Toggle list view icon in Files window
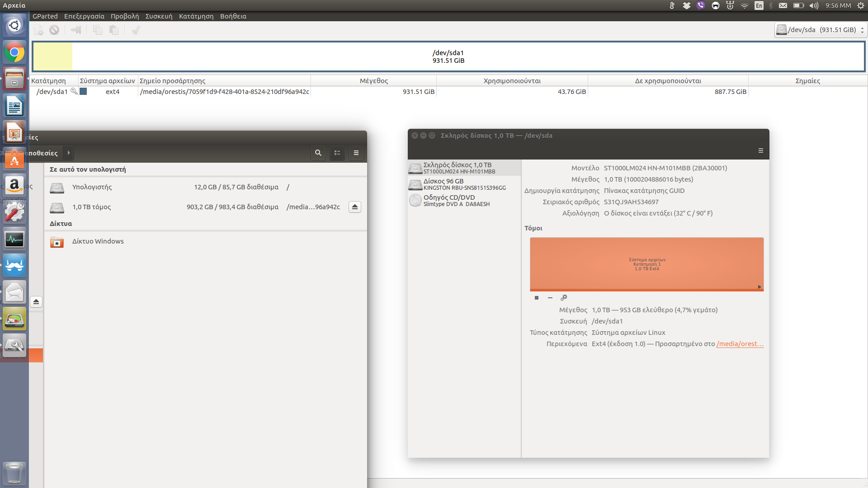Screen dimensions: 868x488 pyautogui.click(x=337, y=153)
